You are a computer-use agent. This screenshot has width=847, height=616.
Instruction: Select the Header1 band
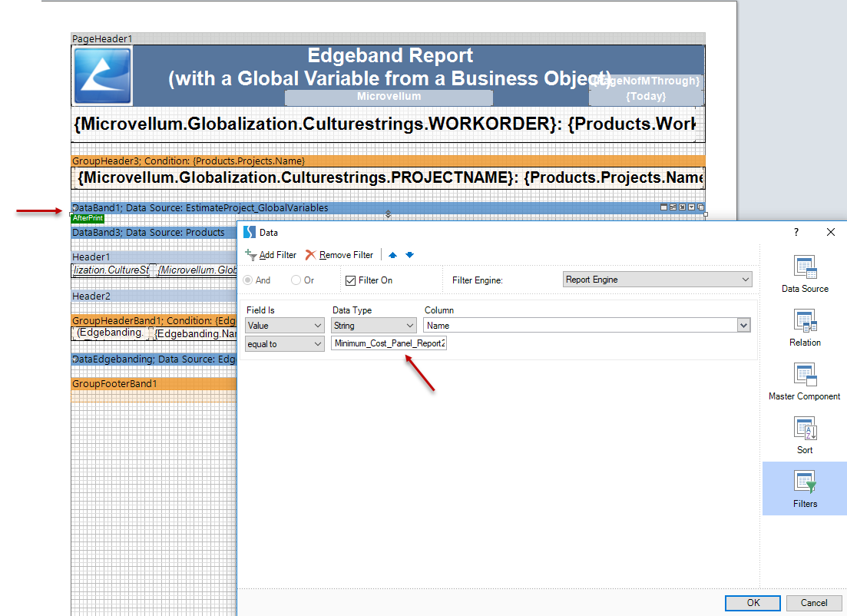tap(154, 257)
